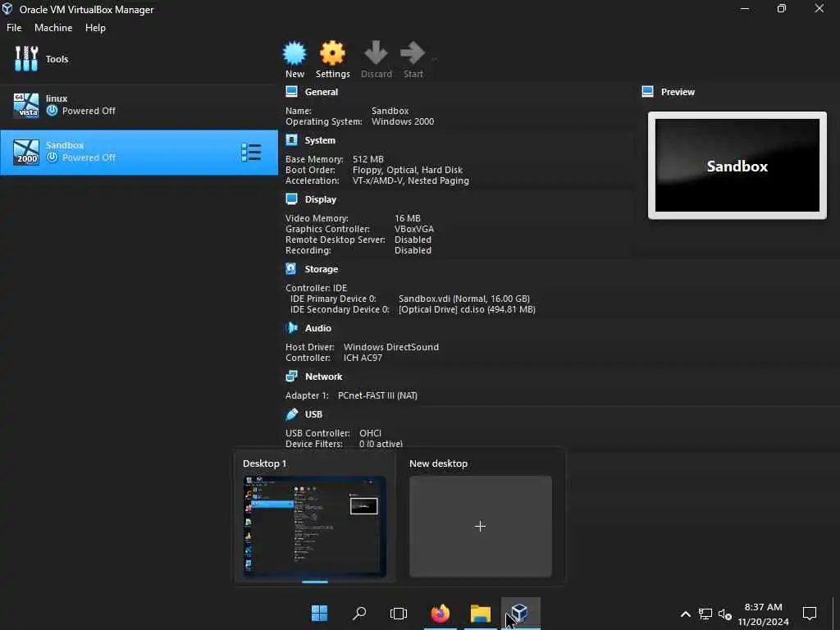Click the Base Memory 512 MB value
The image size is (840, 630).
pos(368,159)
